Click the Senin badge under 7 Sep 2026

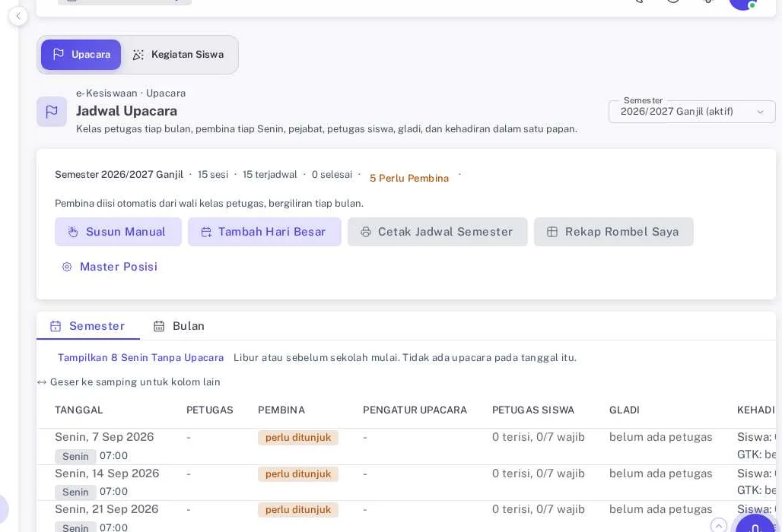coord(75,456)
